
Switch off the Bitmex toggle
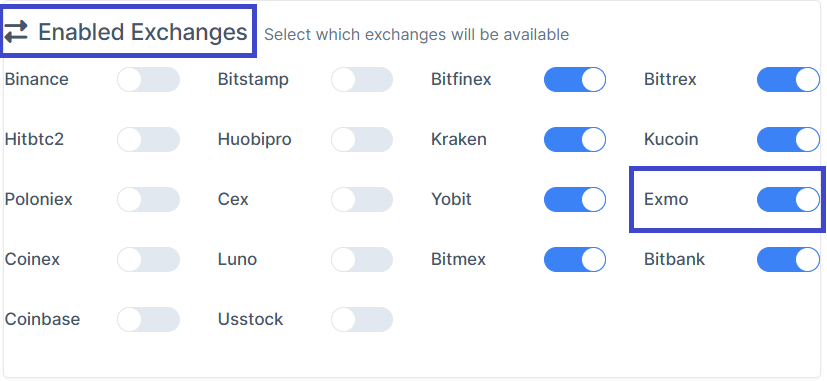pos(575,260)
